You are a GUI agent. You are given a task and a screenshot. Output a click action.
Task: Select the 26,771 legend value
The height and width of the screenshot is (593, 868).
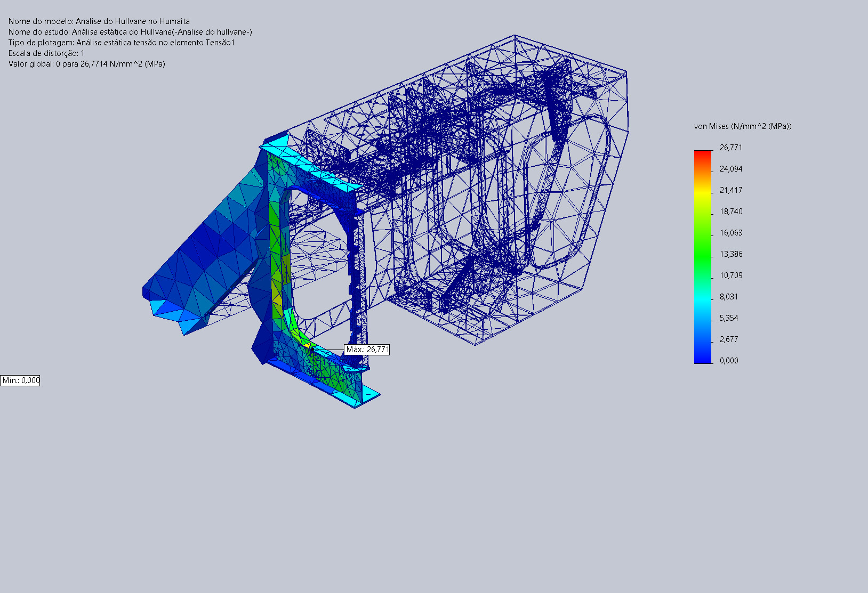coord(730,148)
